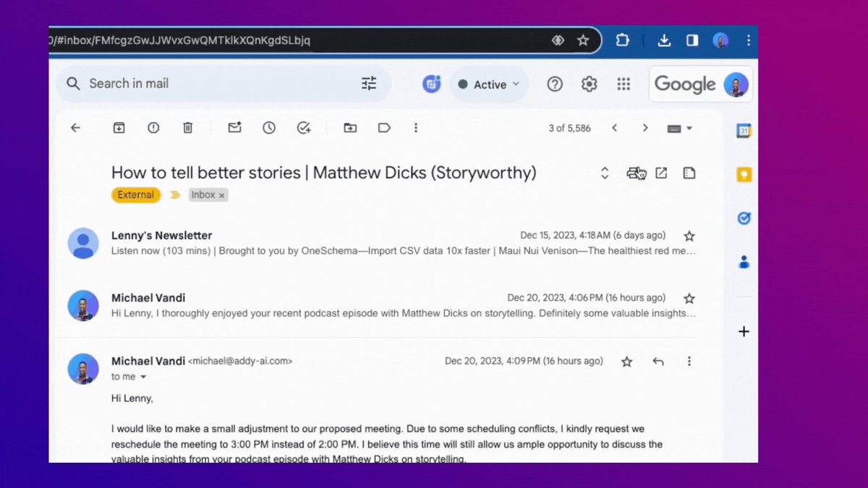This screenshot has height=488, width=868.
Task: Open Chrome Downloads icon
Action: click(664, 40)
